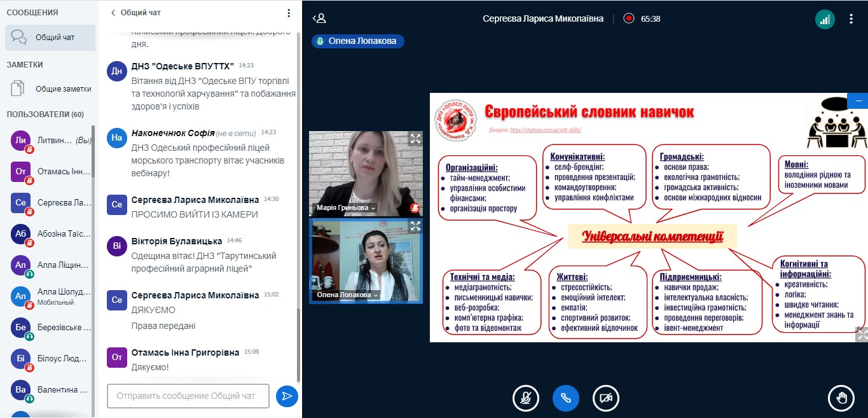Minimize the presentation with the blue button
868x418 pixels.
858,101
